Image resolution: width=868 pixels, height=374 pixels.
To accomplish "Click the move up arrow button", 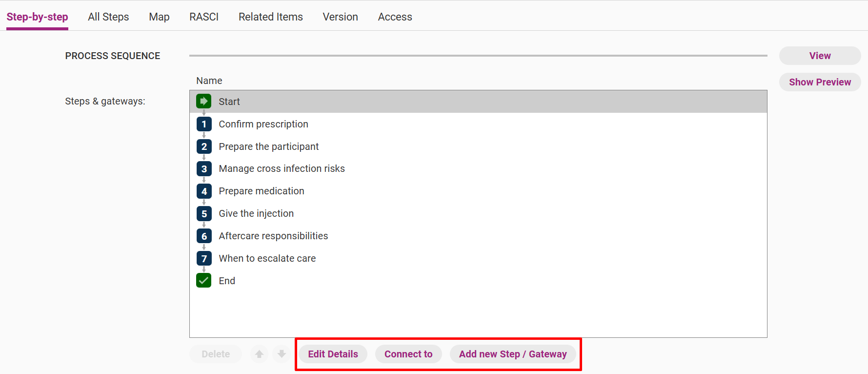I will click(260, 354).
